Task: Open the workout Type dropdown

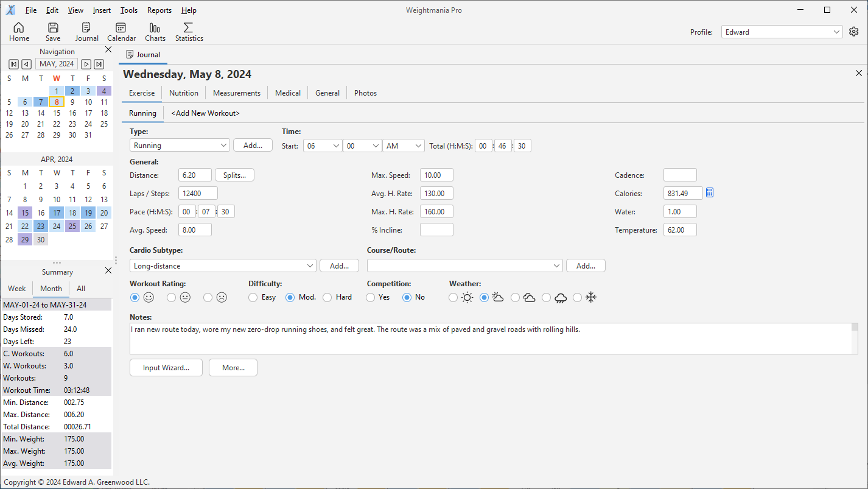Action: (x=180, y=146)
